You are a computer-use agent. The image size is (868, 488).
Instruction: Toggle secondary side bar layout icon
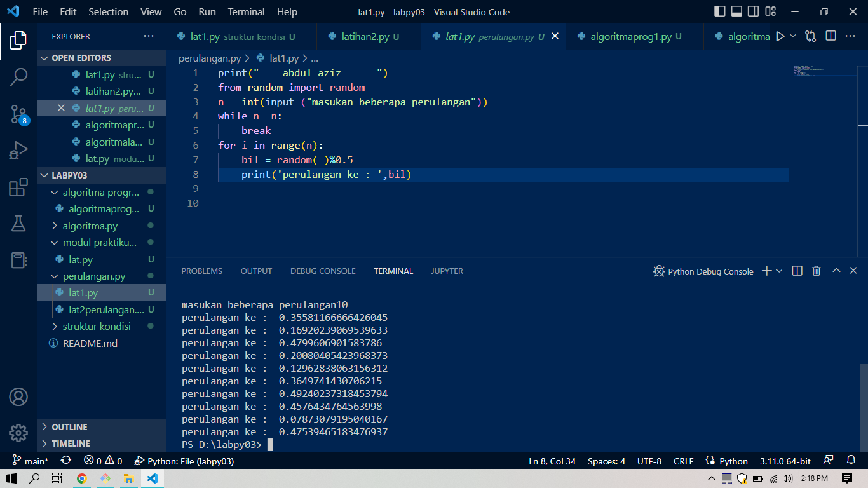(753, 11)
